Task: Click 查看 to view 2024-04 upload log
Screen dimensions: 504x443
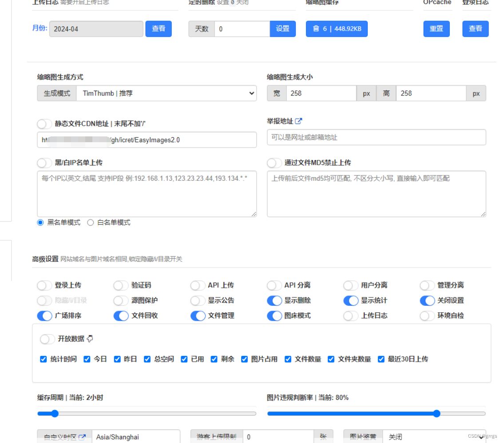Action: (x=159, y=28)
